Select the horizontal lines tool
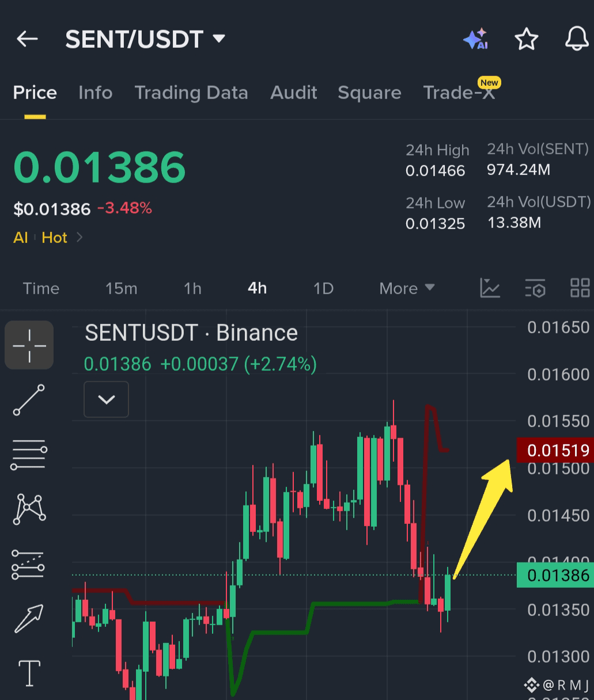 pos(29,455)
